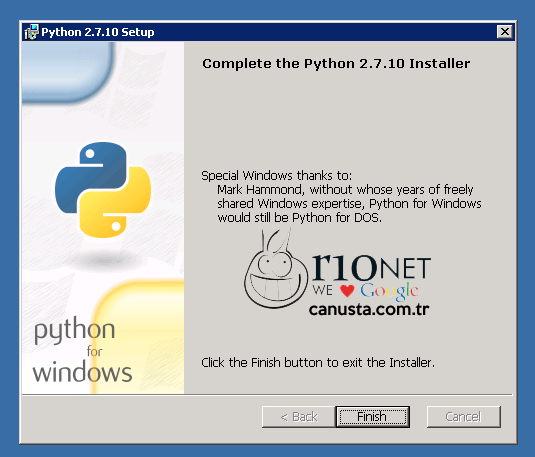Click the red heart icon
Image resolution: width=535 pixels, height=457 pixels.
point(347,290)
